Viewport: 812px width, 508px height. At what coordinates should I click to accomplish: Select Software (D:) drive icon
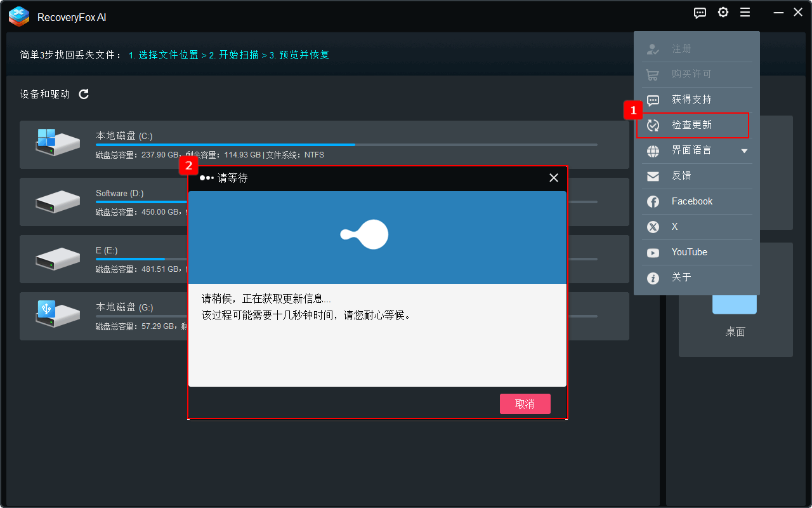tap(58, 202)
